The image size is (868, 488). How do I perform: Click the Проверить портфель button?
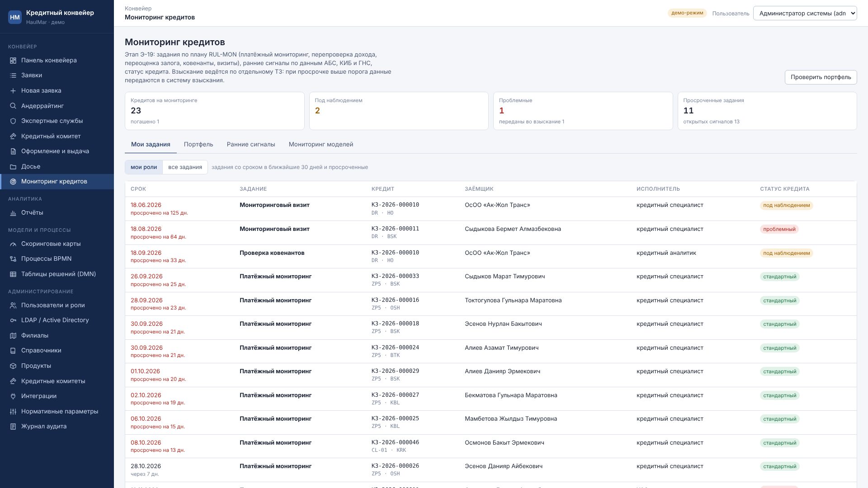click(821, 77)
